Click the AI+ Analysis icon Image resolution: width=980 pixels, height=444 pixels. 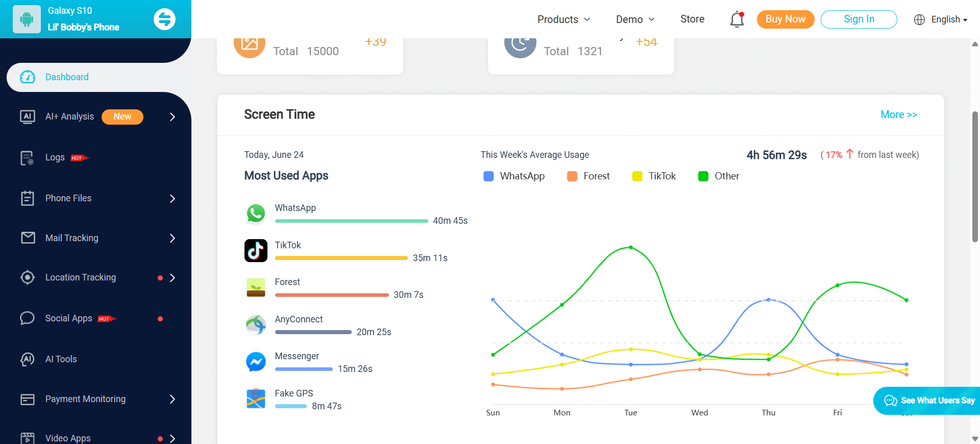tap(28, 116)
